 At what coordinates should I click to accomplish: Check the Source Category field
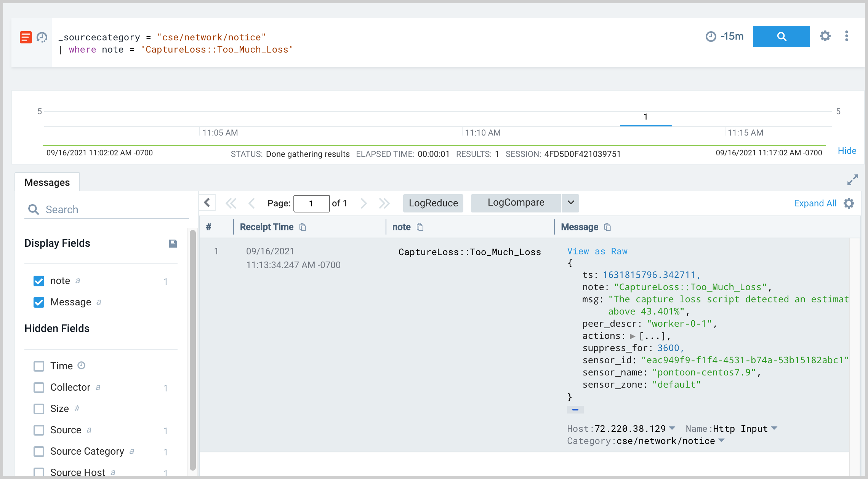(x=39, y=452)
